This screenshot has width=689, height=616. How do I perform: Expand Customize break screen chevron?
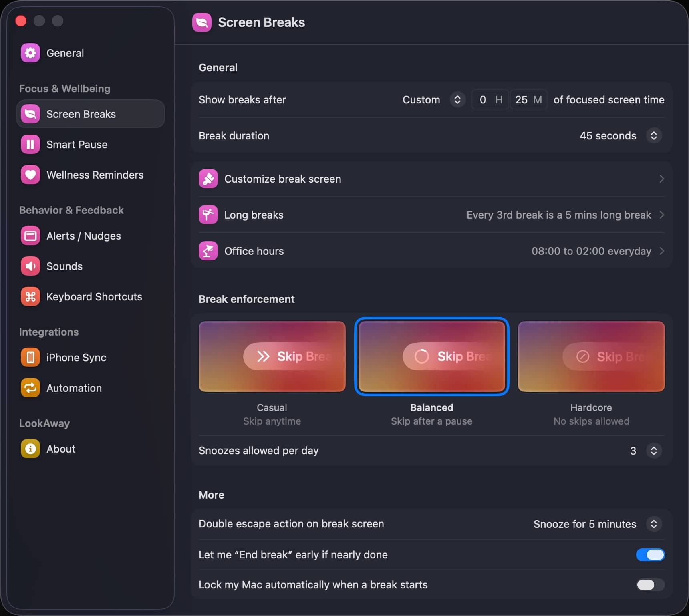click(x=662, y=179)
